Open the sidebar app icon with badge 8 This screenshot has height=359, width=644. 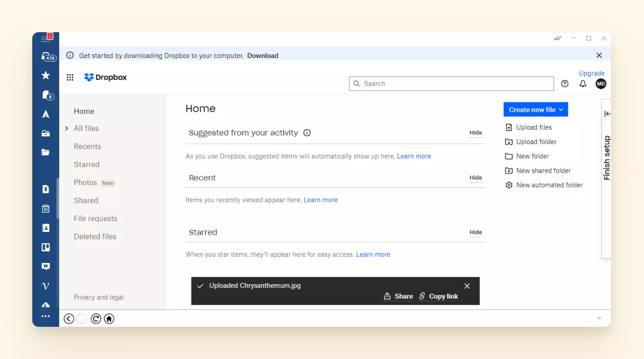coord(47,95)
